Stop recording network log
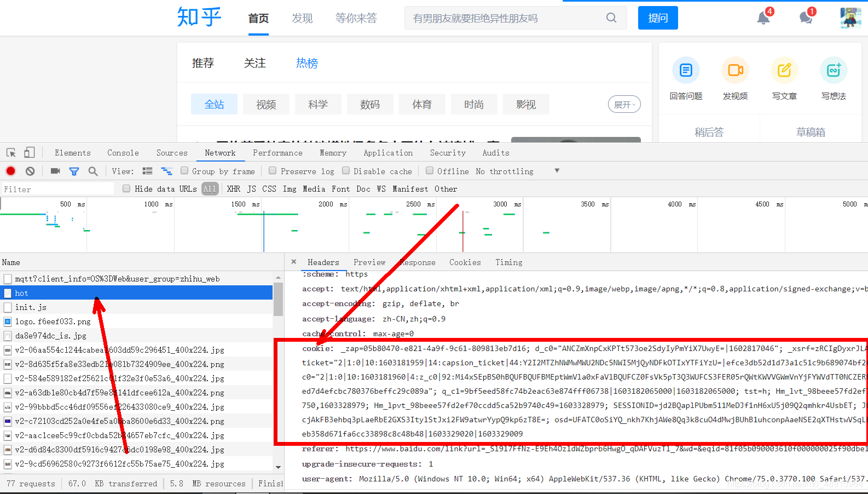 10,171
